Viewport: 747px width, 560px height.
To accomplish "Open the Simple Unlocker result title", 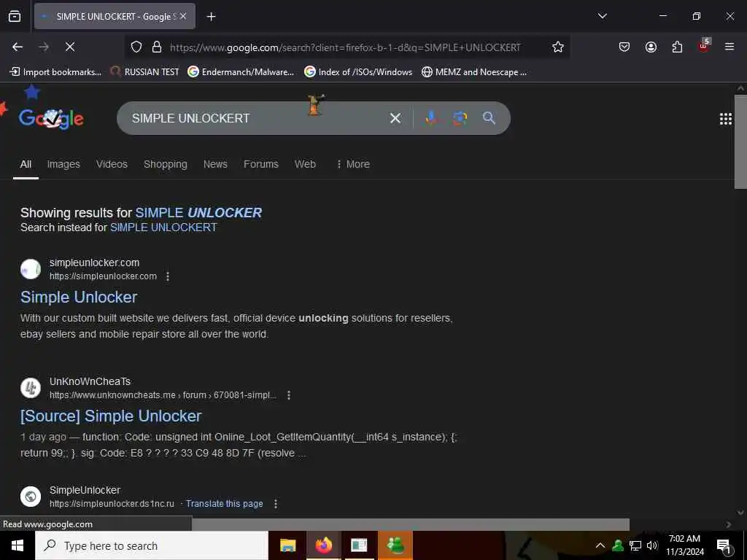I will [x=79, y=297].
